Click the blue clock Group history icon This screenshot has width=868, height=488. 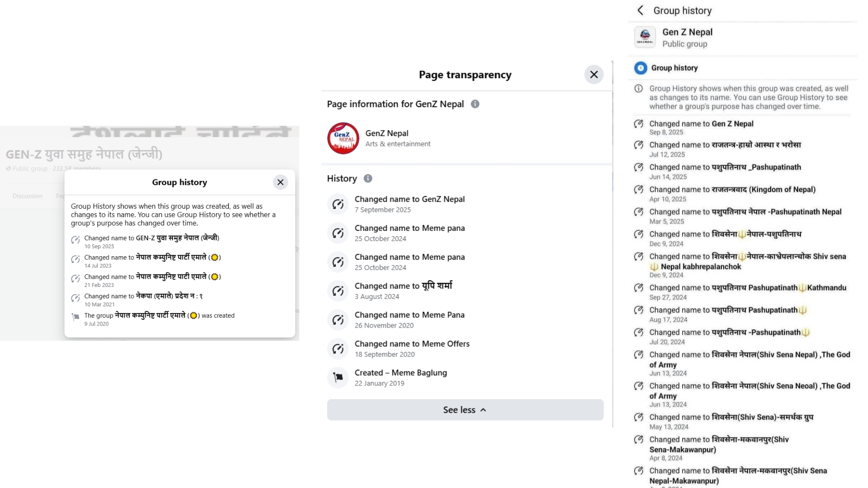point(641,68)
